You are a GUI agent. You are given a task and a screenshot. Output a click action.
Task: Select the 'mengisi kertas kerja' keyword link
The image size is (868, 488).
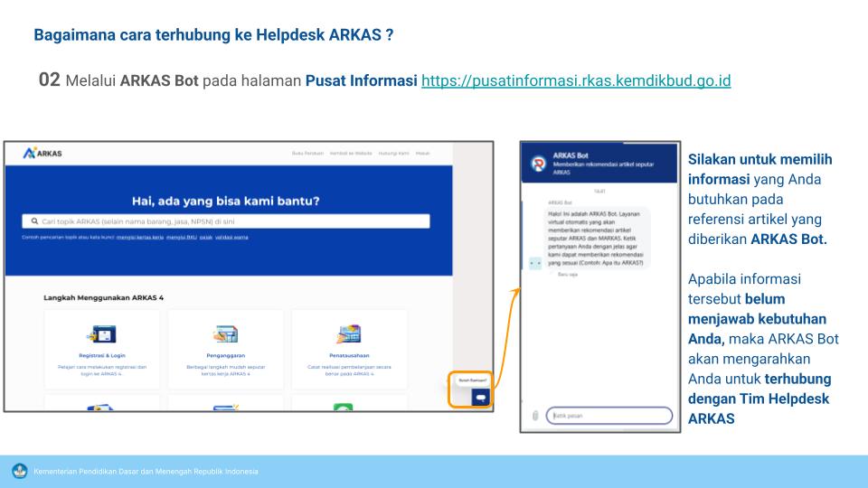[140, 238]
